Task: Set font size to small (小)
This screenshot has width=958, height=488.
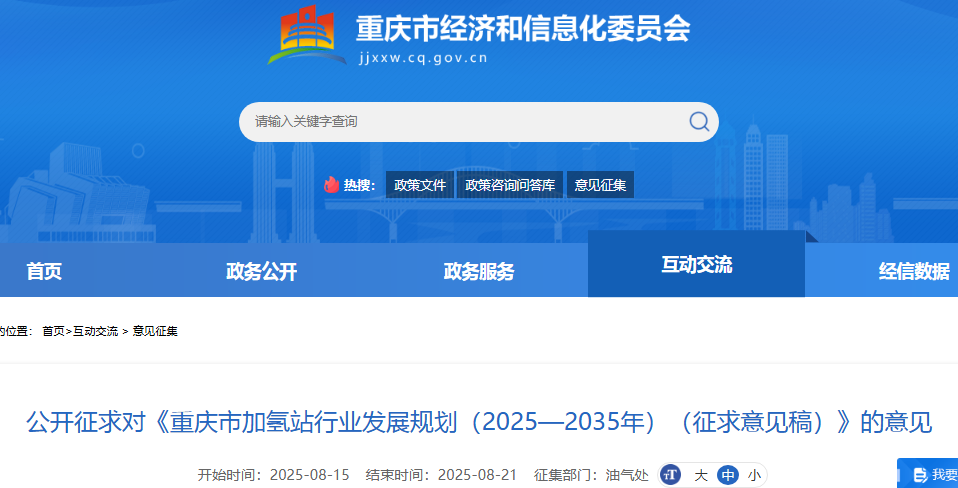Action: 753,475
